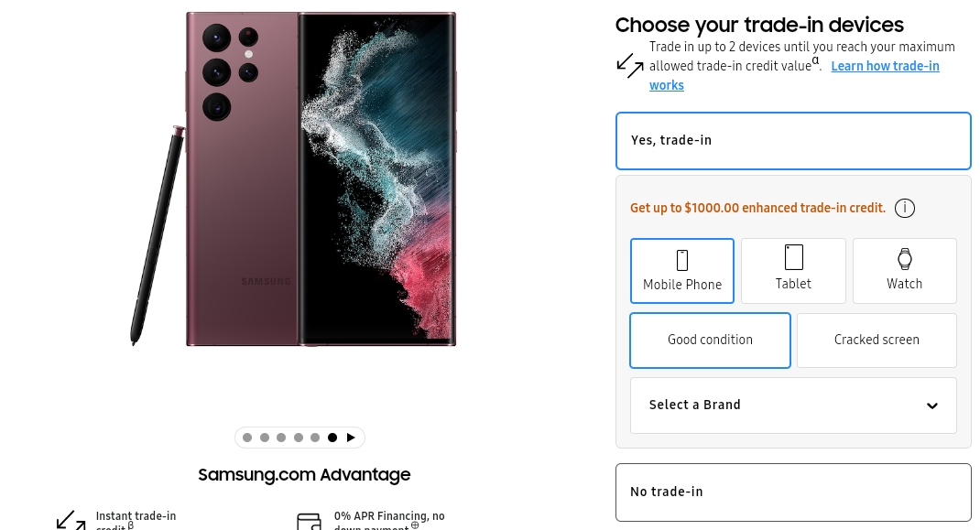980x530 pixels.
Task: Go to the first carousel image dot
Action: 247,438
